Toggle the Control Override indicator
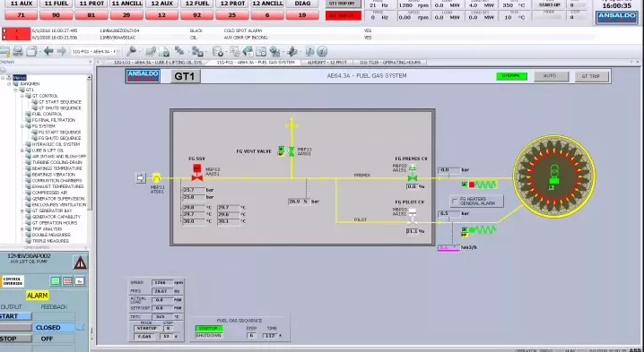Image resolution: width=644 pixels, height=352 pixels. pos(13,281)
